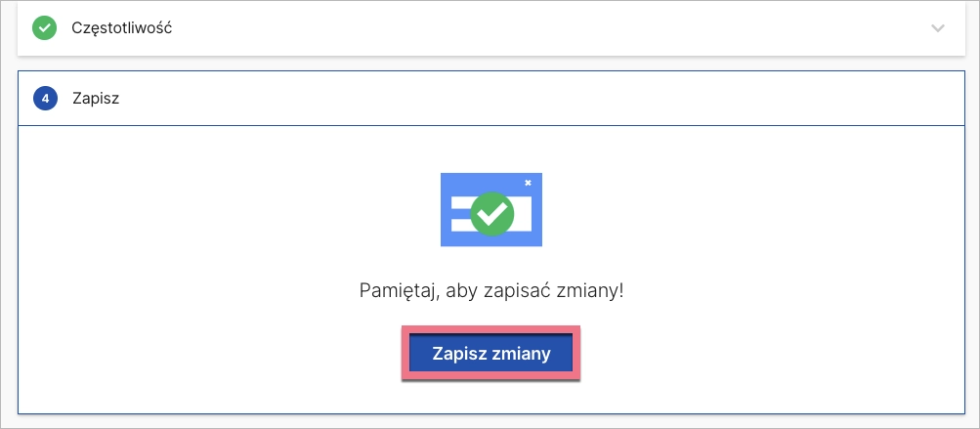Click the pink highlight border around Zapisz zmiany
980x429 pixels.
491,330
